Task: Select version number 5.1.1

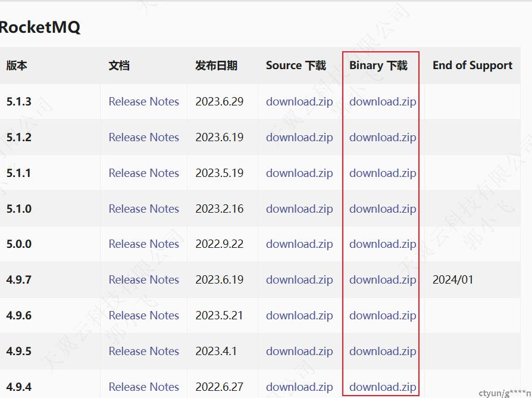Action: point(18,173)
